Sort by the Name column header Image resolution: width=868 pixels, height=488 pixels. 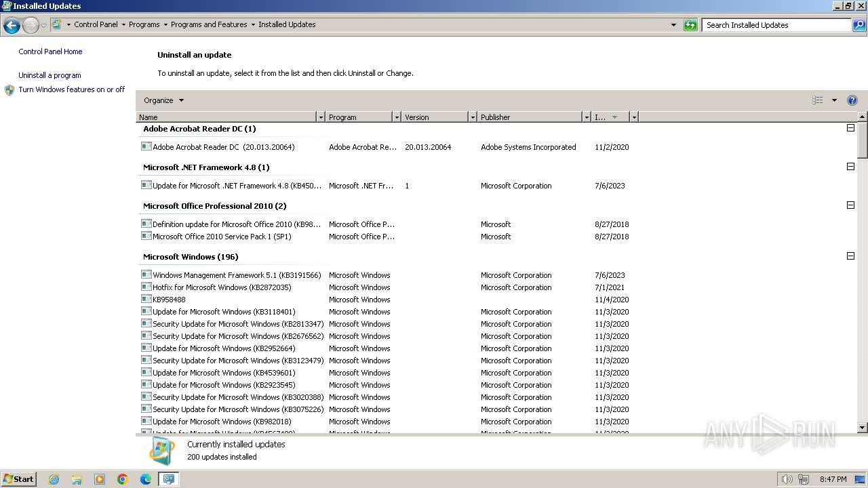(x=226, y=117)
